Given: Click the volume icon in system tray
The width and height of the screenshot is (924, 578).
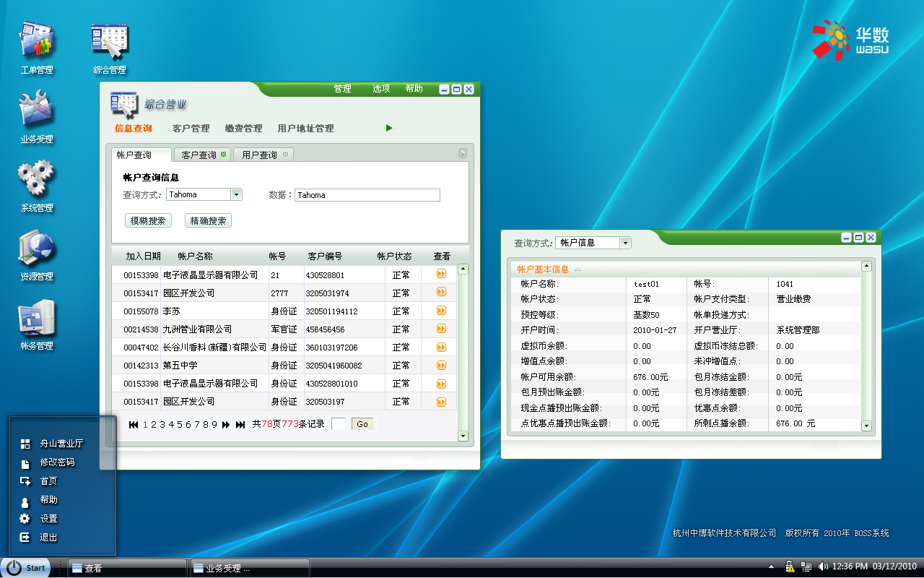Looking at the screenshot, I should pos(824,567).
